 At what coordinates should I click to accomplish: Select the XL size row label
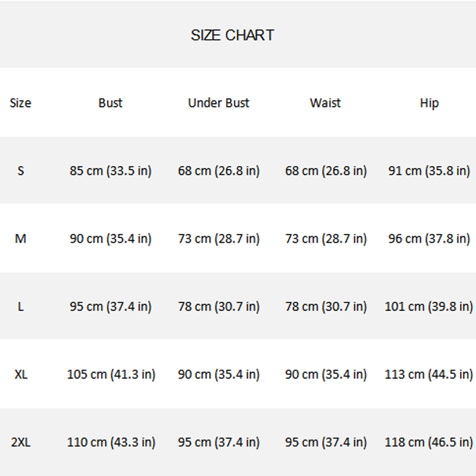pyautogui.click(x=21, y=375)
